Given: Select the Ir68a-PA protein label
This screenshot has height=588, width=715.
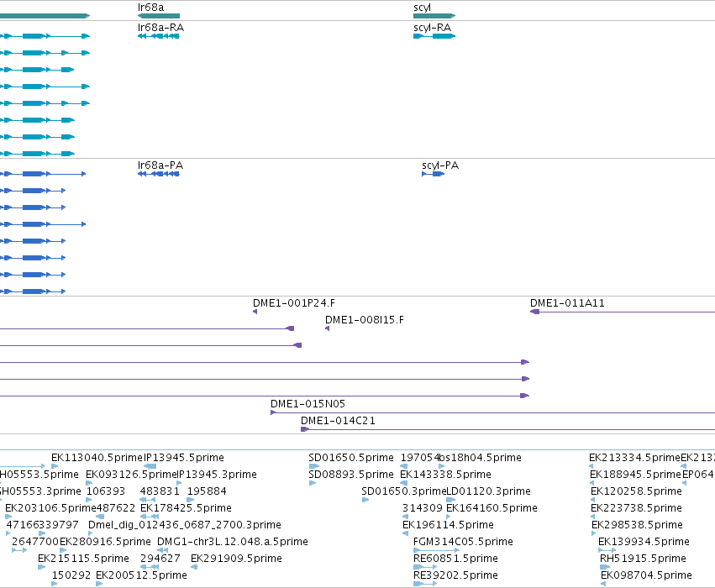Looking at the screenshot, I should click(x=160, y=165).
